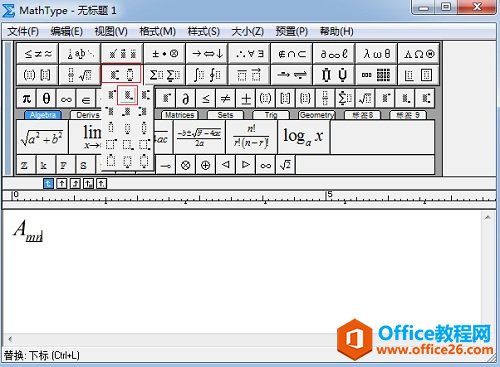
Task: Insert the log base a of x expression
Action: point(303,137)
